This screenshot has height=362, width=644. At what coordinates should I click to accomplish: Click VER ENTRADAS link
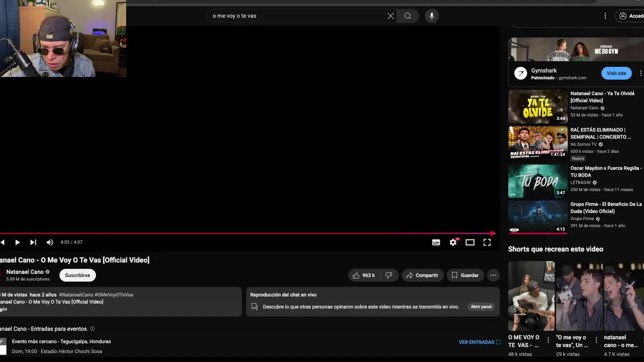479,342
